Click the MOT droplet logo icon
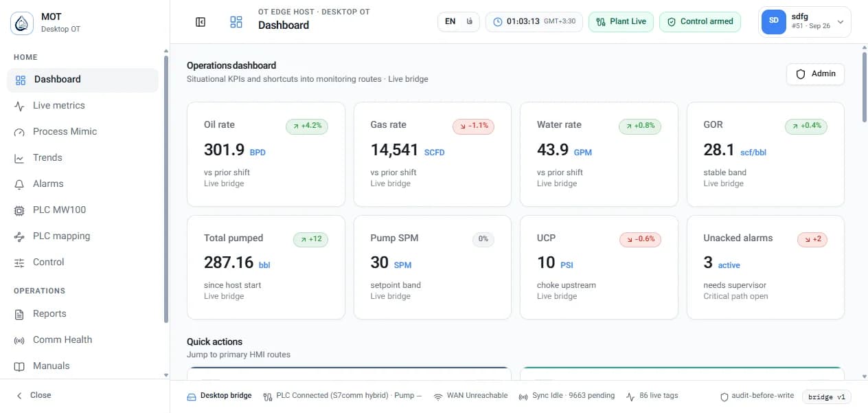Image resolution: width=868 pixels, height=413 pixels. point(23,23)
